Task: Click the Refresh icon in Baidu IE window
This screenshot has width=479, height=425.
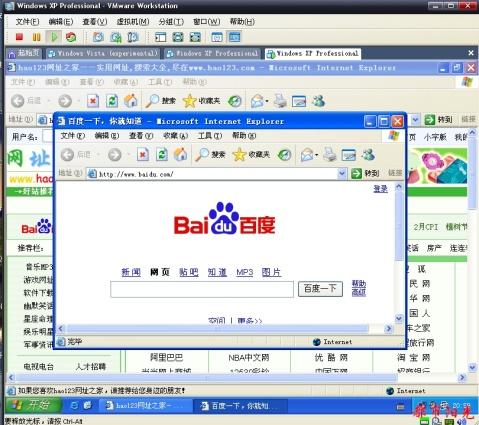Action: [x=162, y=155]
